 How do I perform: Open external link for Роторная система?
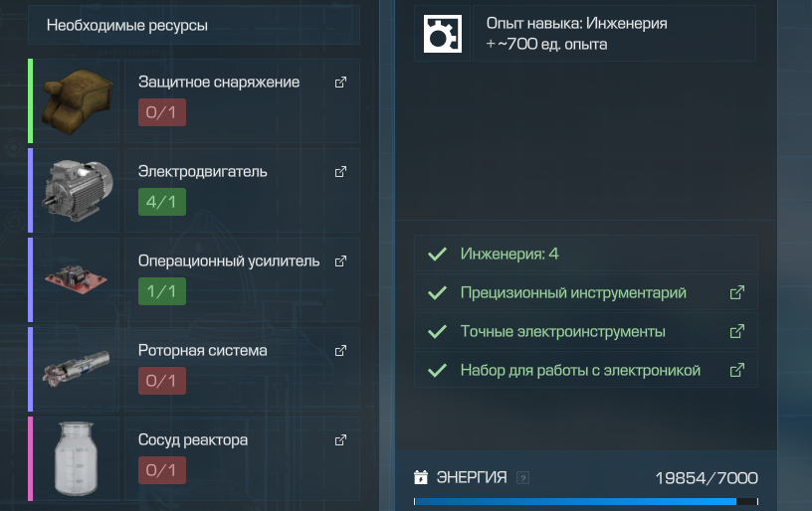coord(340,351)
